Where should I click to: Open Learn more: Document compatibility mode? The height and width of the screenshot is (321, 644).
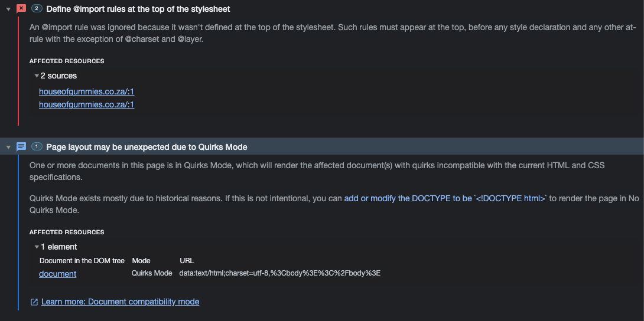point(121,302)
